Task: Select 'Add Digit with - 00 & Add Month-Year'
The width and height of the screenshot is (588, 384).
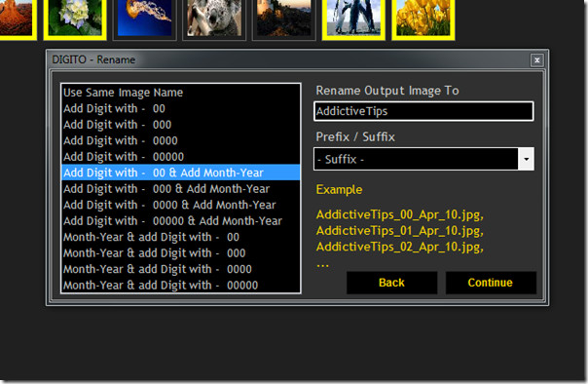Action: click(180, 173)
